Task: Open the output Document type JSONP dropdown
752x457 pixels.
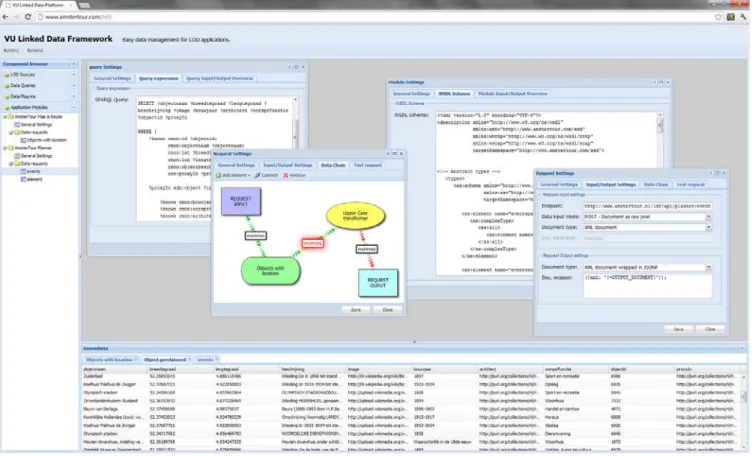Action: point(708,267)
